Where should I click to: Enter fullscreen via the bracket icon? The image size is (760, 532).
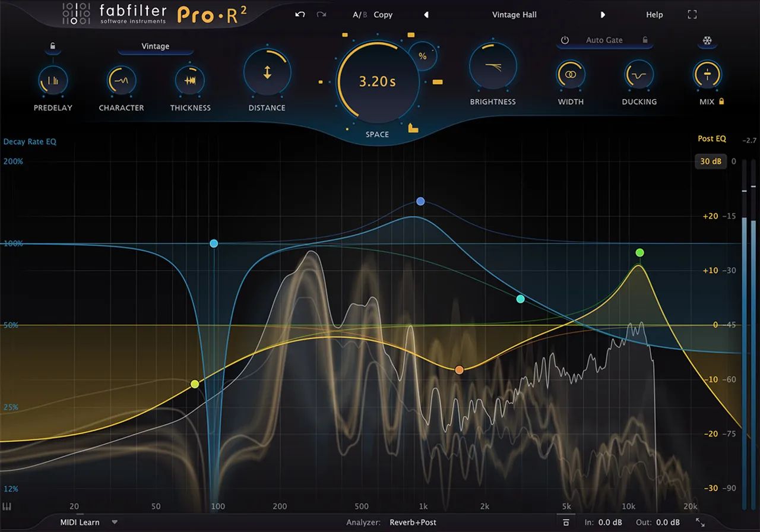(x=692, y=14)
